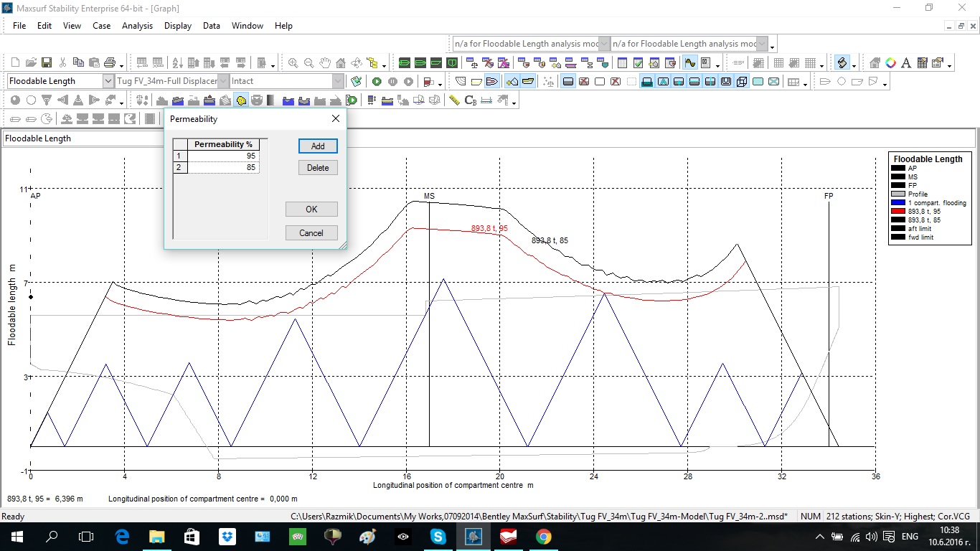Select the Pan hand tool
This screenshot has width=980, height=551.
click(x=325, y=63)
